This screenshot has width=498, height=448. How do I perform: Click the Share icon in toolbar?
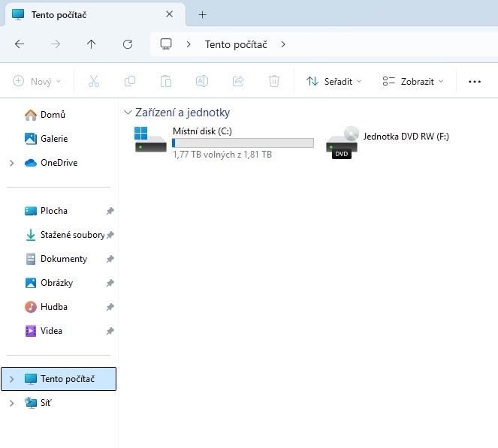(x=239, y=81)
